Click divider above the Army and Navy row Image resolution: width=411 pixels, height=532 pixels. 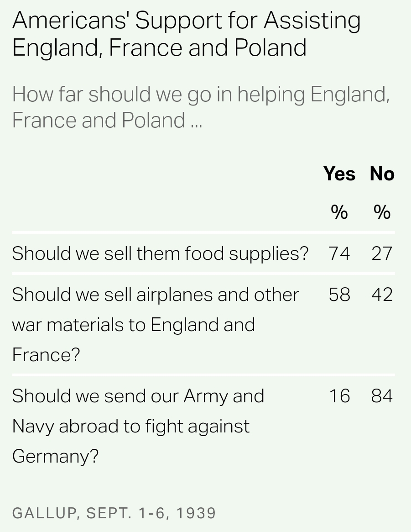[203, 375]
